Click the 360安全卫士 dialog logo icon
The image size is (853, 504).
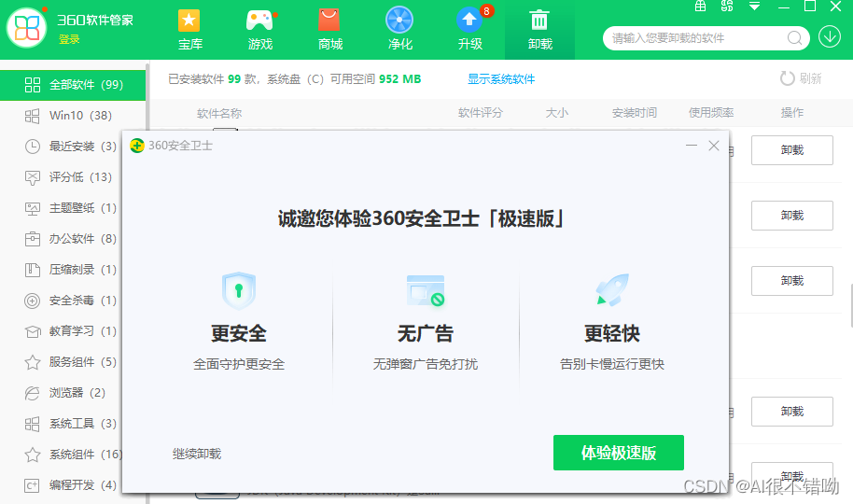tap(137, 146)
